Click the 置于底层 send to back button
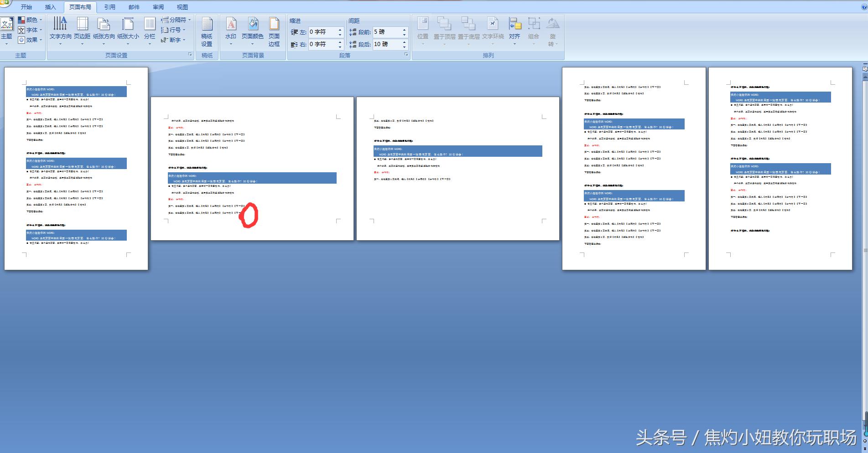Viewport: 868px width, 453px height. pos(468,31)
